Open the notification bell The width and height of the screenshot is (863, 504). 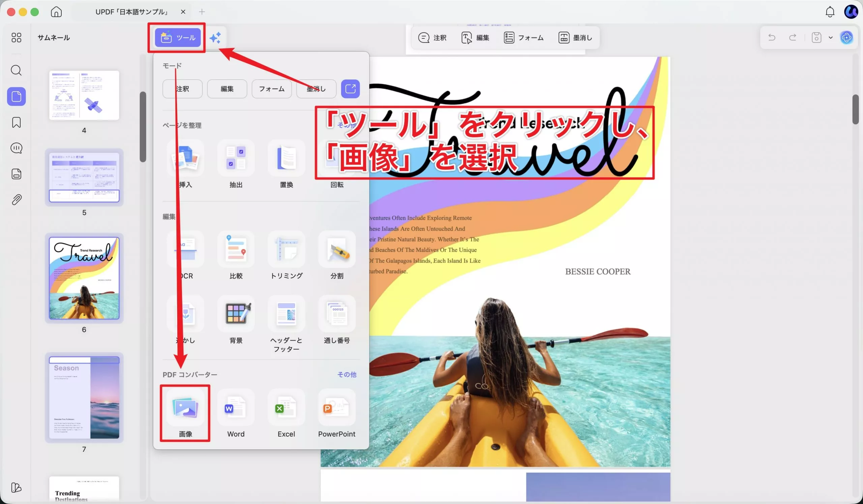(x=830, y=12)
